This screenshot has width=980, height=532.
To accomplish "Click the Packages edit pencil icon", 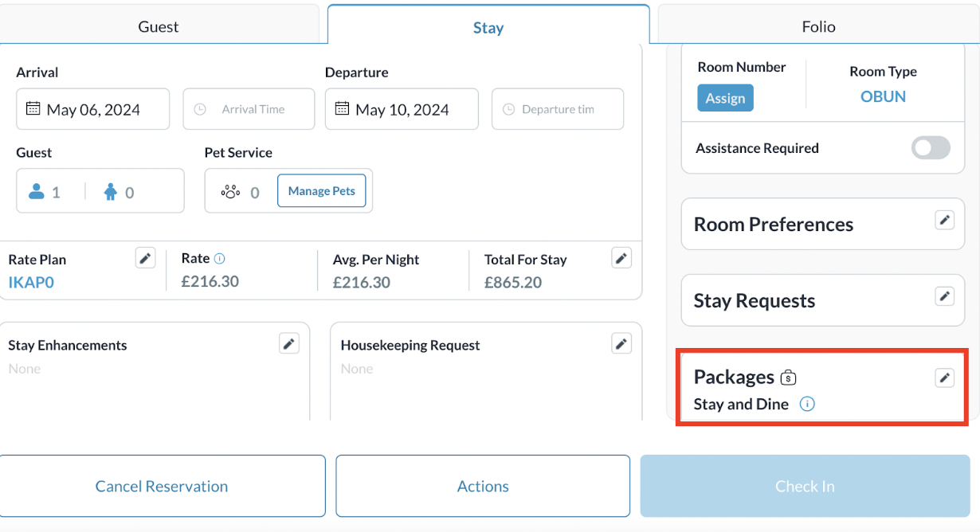I will [944, 378].
